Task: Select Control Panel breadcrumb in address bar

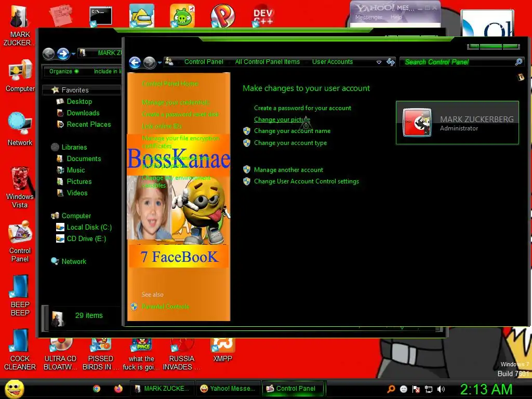Action: click(x=204, y=62)
